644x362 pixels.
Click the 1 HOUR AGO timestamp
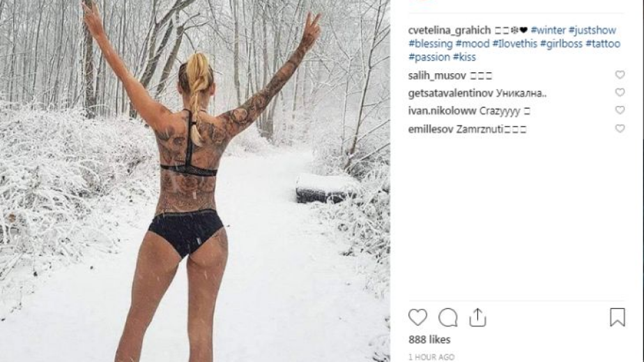point(431,357)
